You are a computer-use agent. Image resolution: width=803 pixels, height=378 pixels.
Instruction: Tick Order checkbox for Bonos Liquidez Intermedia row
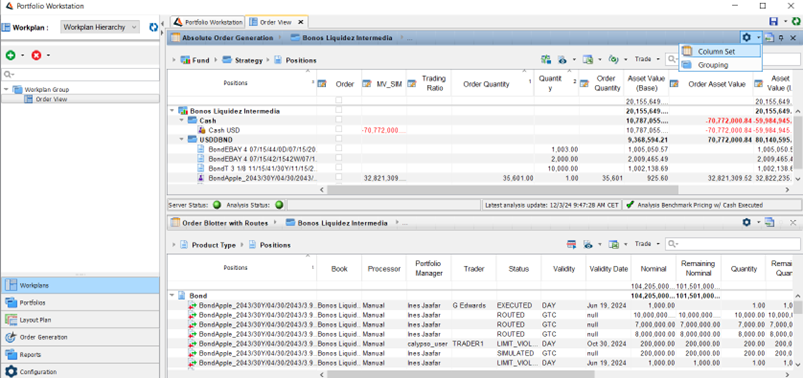[339, 110]
